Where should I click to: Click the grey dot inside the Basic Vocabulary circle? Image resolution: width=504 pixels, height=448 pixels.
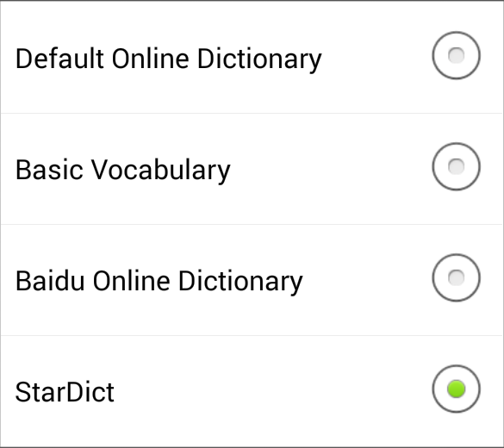click(456, 166)
